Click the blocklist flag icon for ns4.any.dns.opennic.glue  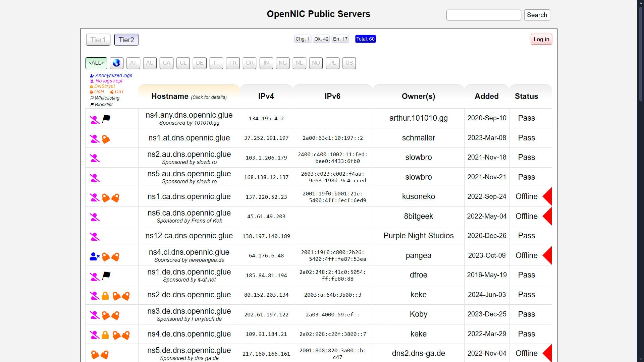point(106,119)
